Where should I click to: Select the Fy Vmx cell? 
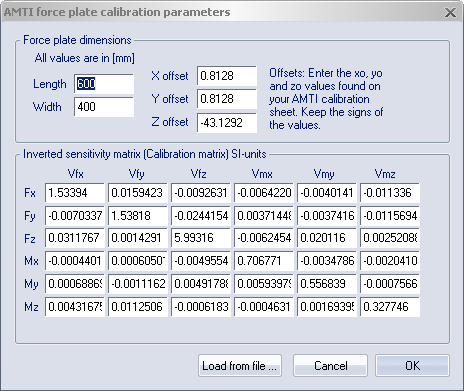click(x=264, y=216)
